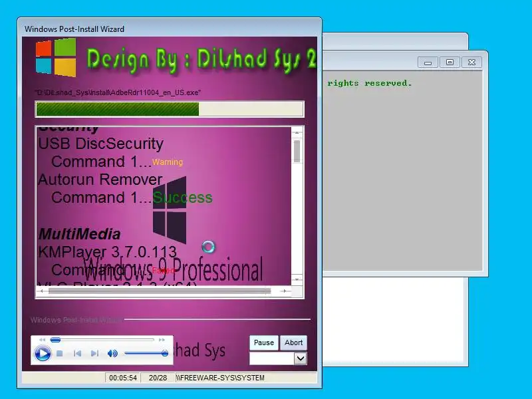Play media in the embedded player
The image size is (532, 399).
tap(43, 354)
